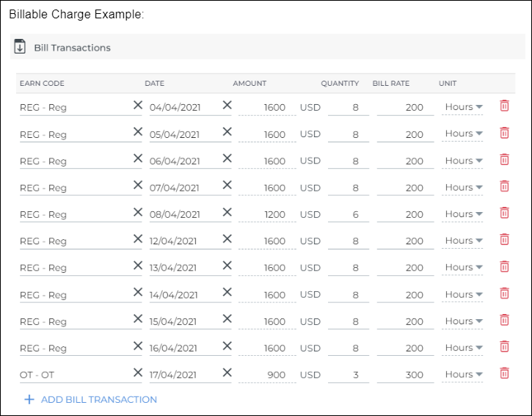Clear the date 13/04/2021
This screenshot has width=532, height=416.
coord(227,266)
